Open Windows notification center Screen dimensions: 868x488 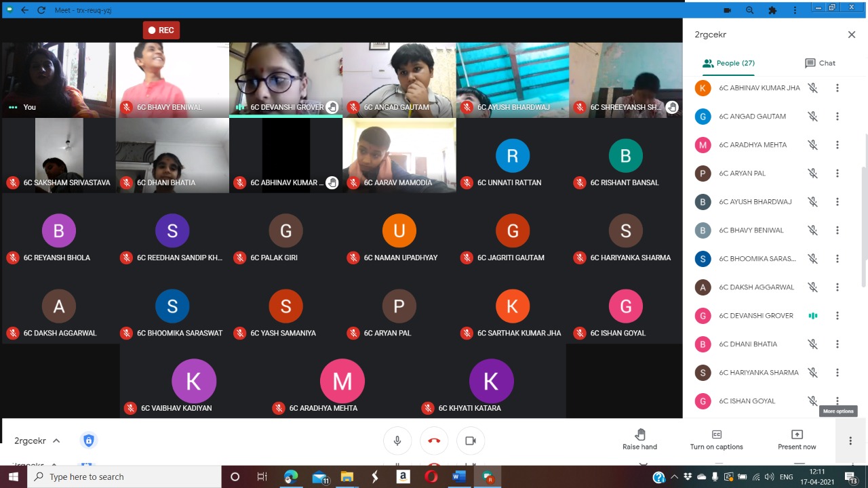point(851,477)
